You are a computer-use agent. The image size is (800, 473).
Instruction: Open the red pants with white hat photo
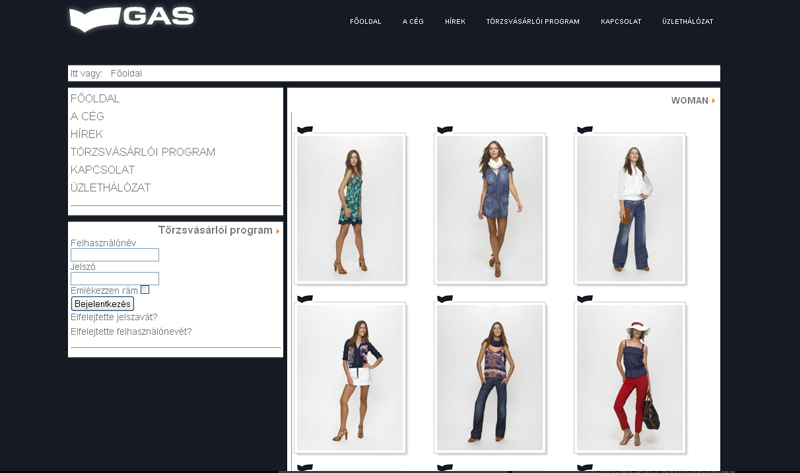click(x=630, y=377)
